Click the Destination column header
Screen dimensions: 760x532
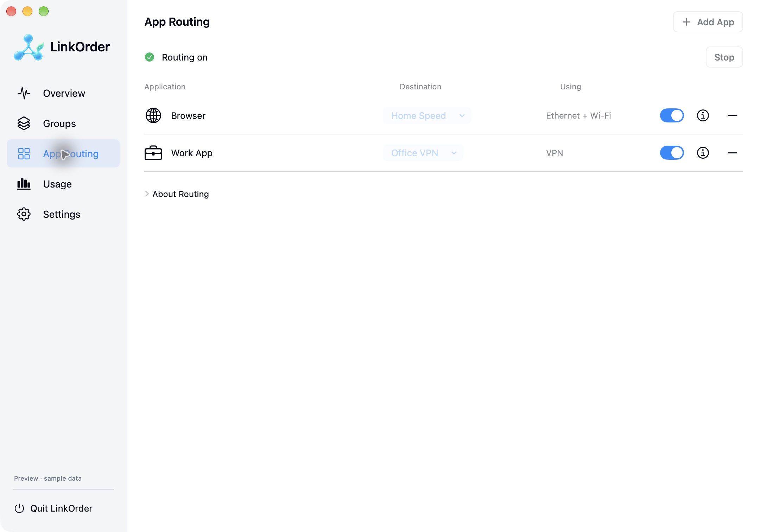click(x=420, y=87)
